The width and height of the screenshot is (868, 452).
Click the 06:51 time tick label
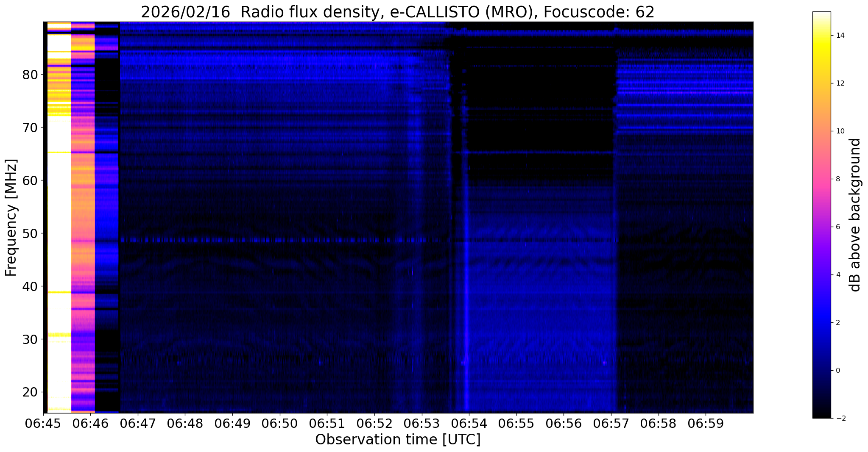(x=327, y=423)
